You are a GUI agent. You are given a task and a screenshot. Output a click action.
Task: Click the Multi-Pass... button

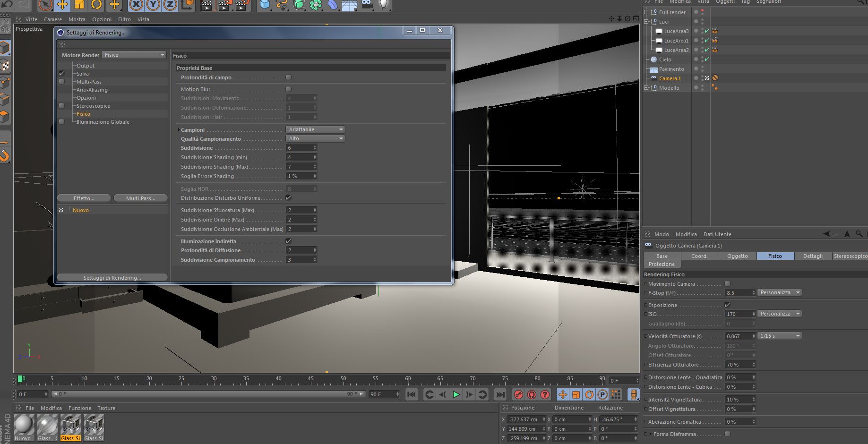[x=141, y=198]
